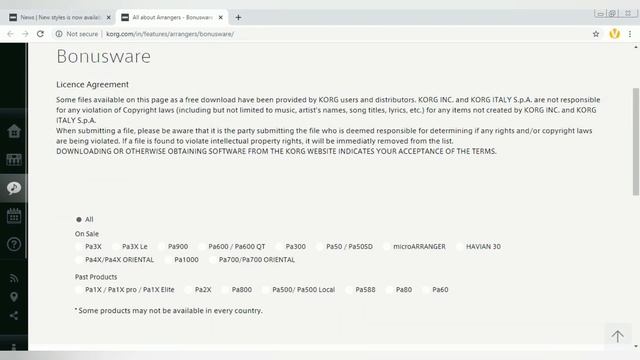
Task: Select the Pa60 radio option
Action: coord(426,290)
